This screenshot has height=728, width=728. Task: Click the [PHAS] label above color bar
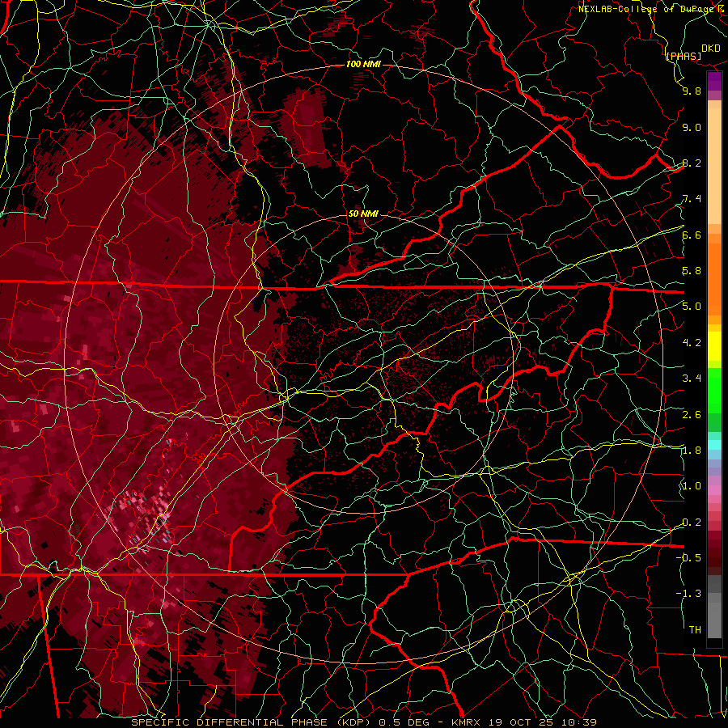[684, 56]
